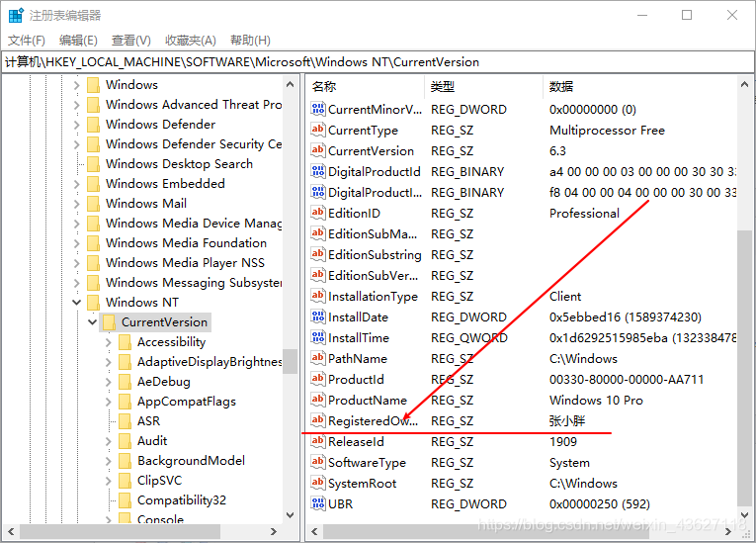This screenshot has width=756, height=543.
Task: Select the EditionID string value icon
Action: point(318,213)
